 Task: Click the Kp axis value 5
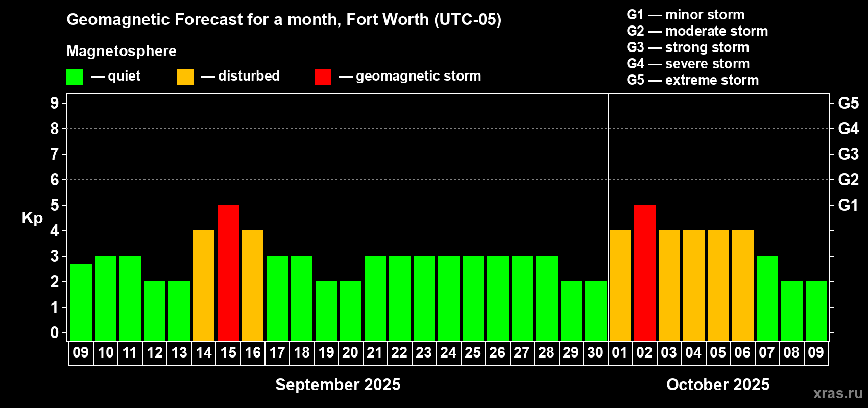pyautogui.click(x=55, y=205)
